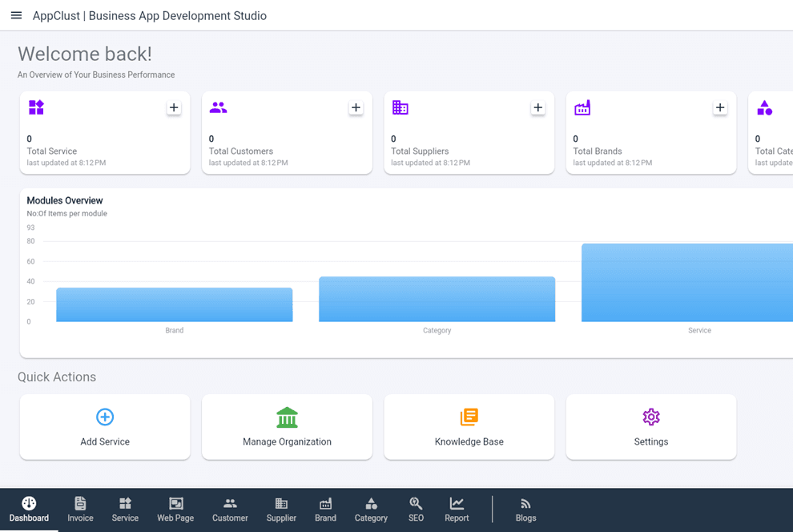Click the Total Customers people icon

[218, 107]
